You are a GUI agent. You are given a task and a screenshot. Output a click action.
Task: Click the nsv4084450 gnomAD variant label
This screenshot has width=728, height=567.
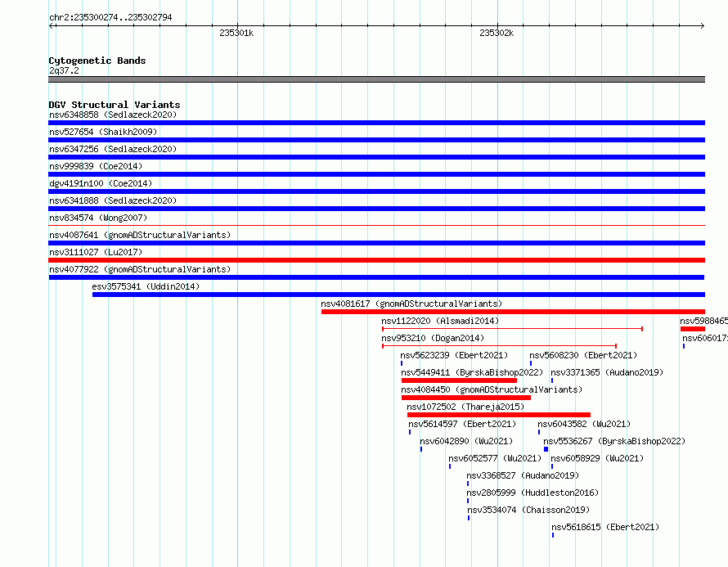[492, 389]
